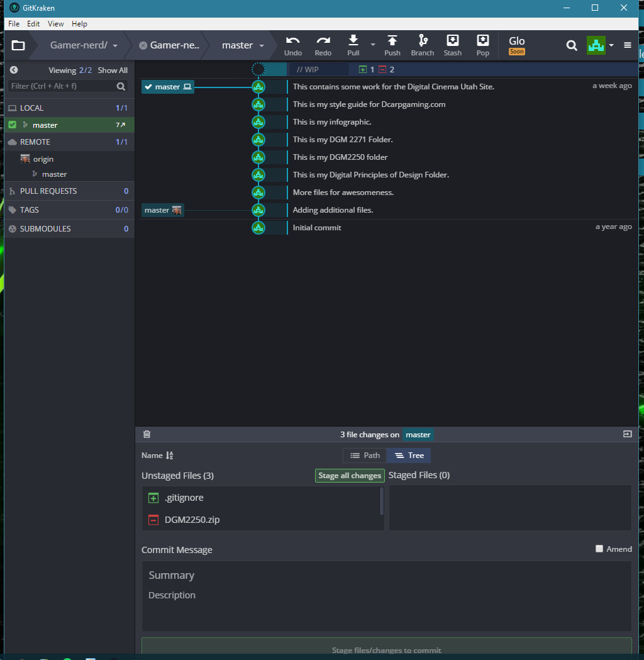Click the local master branch label in graph
This screenshot has width=644, height=660.
tap(168, 87)
